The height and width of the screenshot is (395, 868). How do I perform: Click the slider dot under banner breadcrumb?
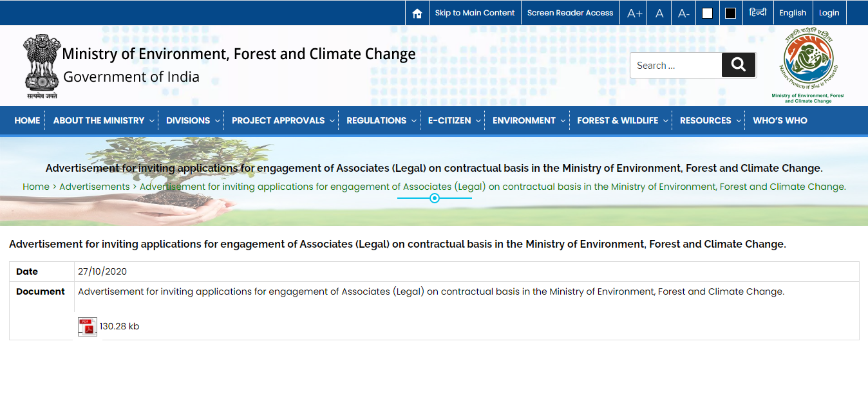pyautogui.click(x=435, y=198)
